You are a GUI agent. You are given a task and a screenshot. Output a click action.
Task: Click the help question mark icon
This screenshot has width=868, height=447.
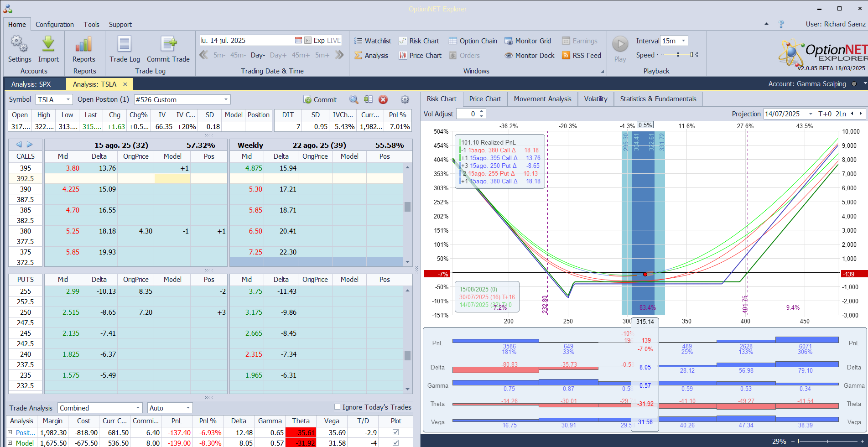781,24
